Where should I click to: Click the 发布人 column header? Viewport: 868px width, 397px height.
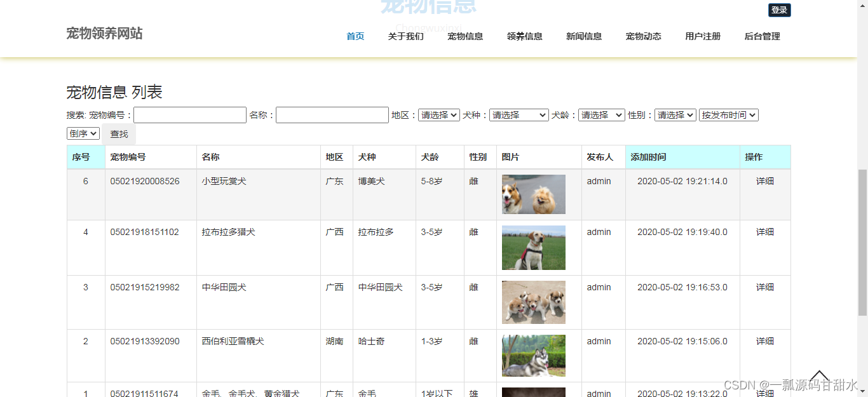[604, 157]
